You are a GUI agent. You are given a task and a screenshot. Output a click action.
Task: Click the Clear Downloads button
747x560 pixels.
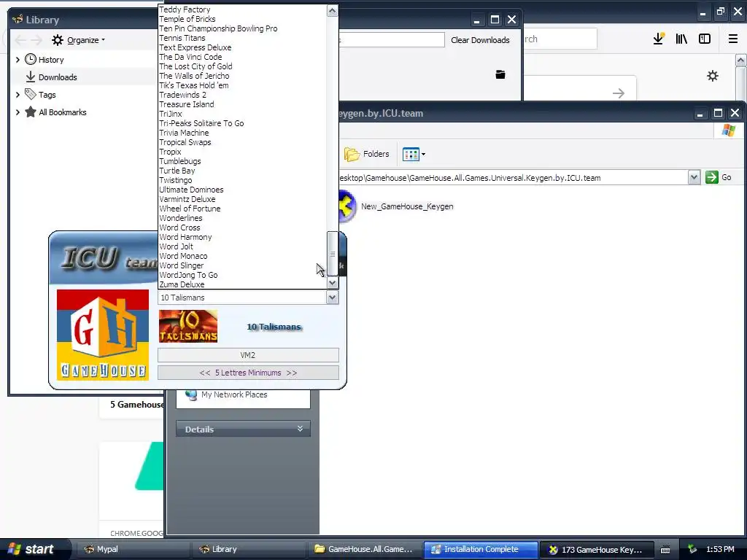(x=480, y=40)
